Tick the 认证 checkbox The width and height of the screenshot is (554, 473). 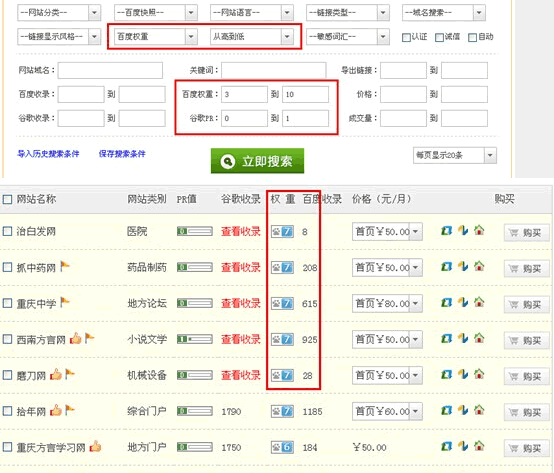(406, 37)
